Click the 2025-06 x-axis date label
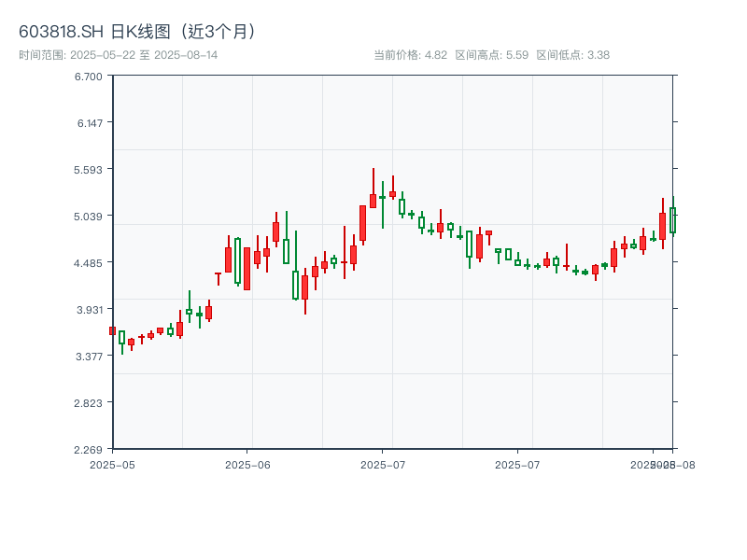747x560 pixels. tap(247, 464)
